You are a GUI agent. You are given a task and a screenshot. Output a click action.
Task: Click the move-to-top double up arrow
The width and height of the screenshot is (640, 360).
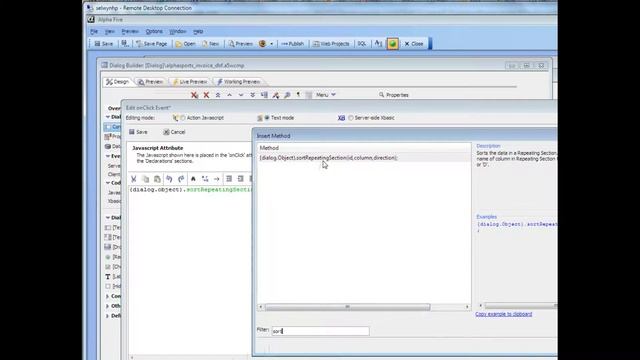tap(218, 95)
